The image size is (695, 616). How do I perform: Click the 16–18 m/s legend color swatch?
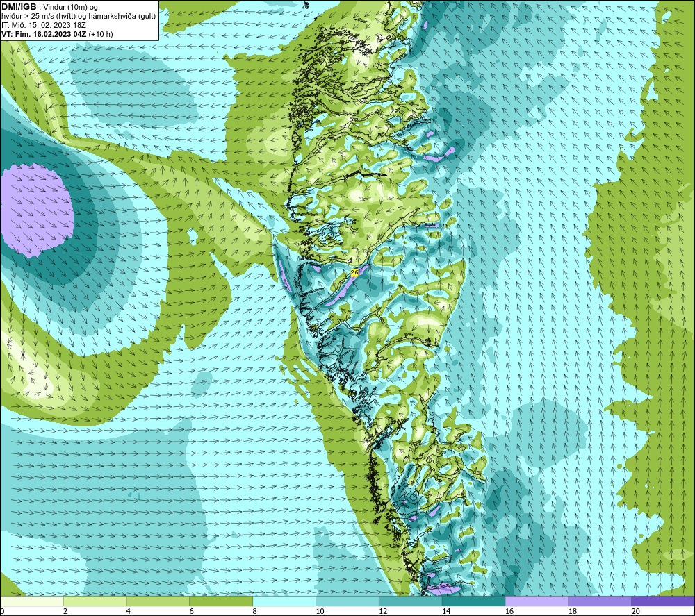[x=537, y=601]
